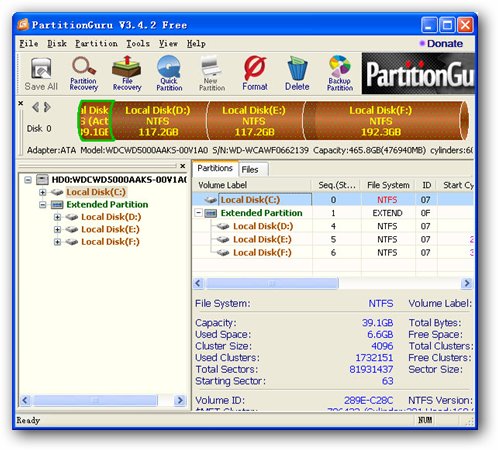Open the Tools menu
Viewport: 498px width, 450px height.
[138, 44]
